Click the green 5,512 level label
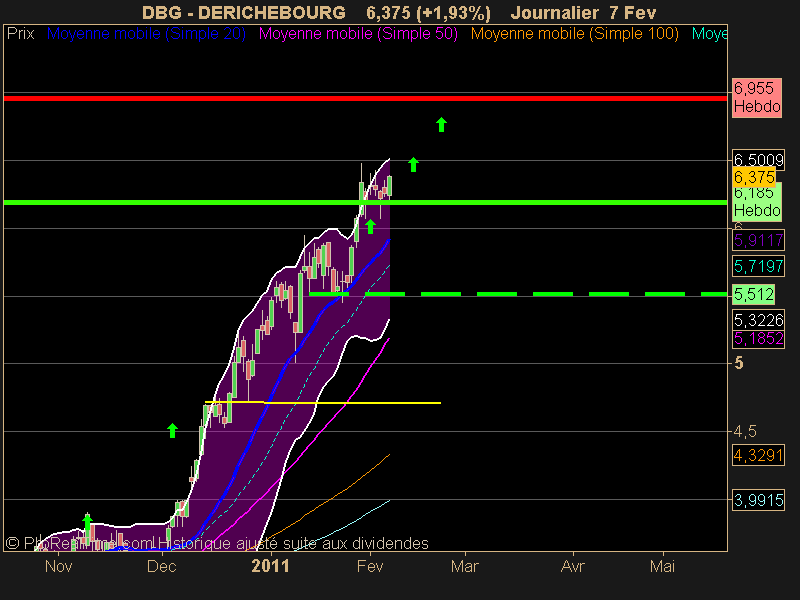Image resolution: width=800 pixels, height=600 pixels. tap(754, 294)
